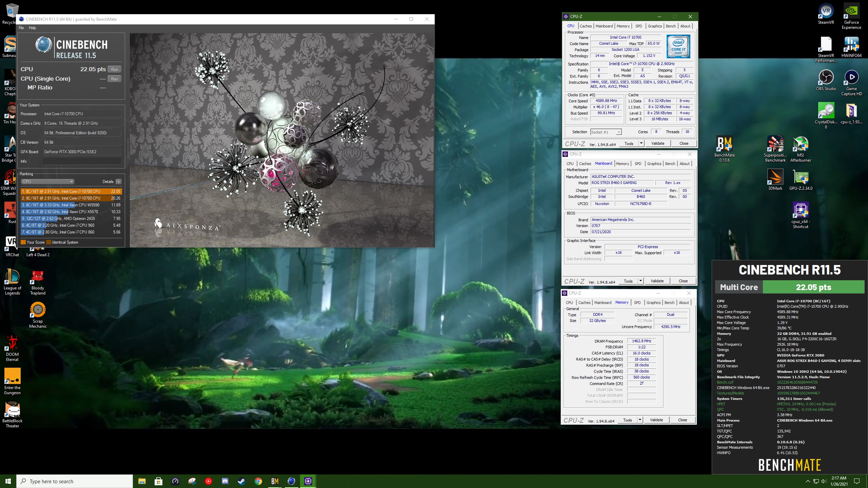Screen dimensions: 868x488
Task: Click Steam icon in the taskbar
Action: [241, 481]
